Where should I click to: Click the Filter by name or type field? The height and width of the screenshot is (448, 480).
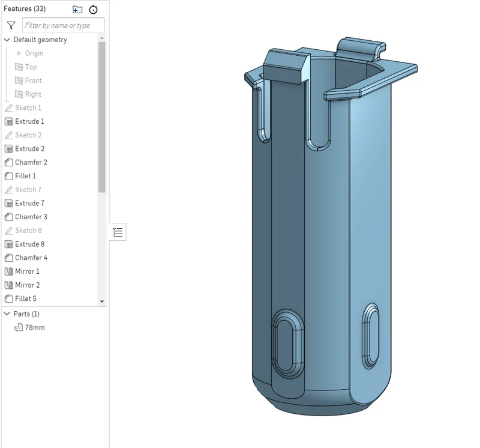(64, 25)
